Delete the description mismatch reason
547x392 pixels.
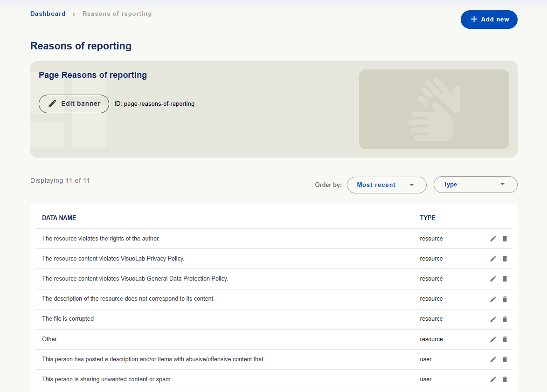pos(505,299)
